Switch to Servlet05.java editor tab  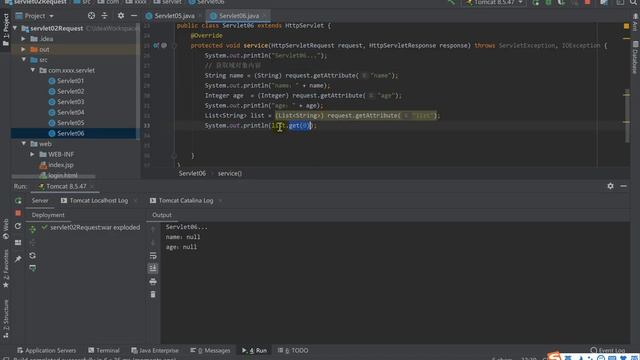tap(174, 16)
